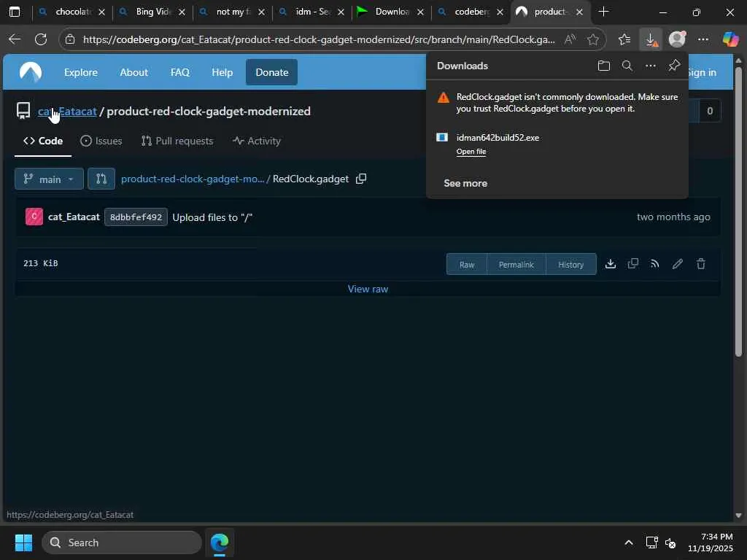The width and height of the screenshot is (747, 560).
Task: Click the delete file trash icon
Action: click(701, 264)
